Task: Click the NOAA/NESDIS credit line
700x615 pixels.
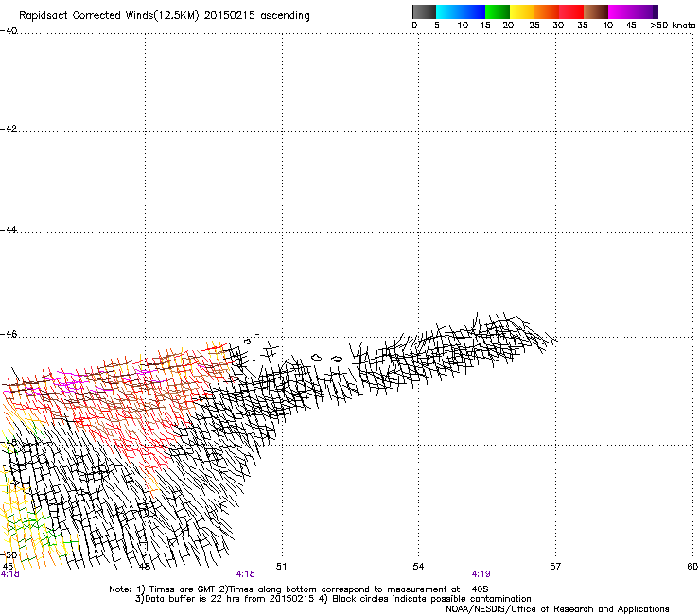Action: coord(557,609)
